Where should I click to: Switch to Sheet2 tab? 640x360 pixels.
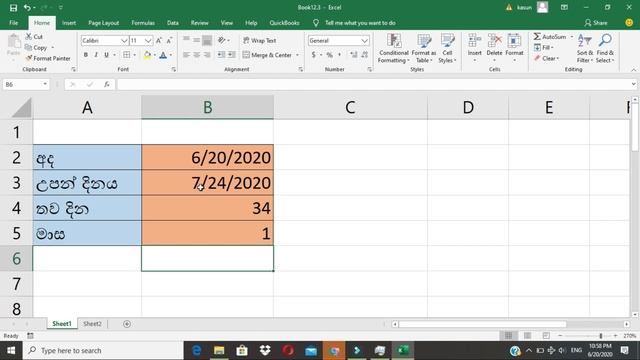[92, 324]
